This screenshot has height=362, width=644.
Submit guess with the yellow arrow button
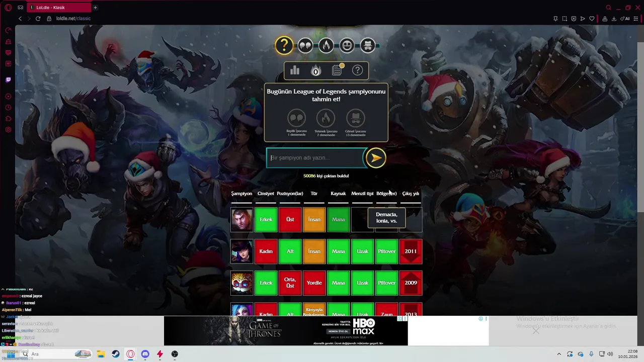point(375,158)
